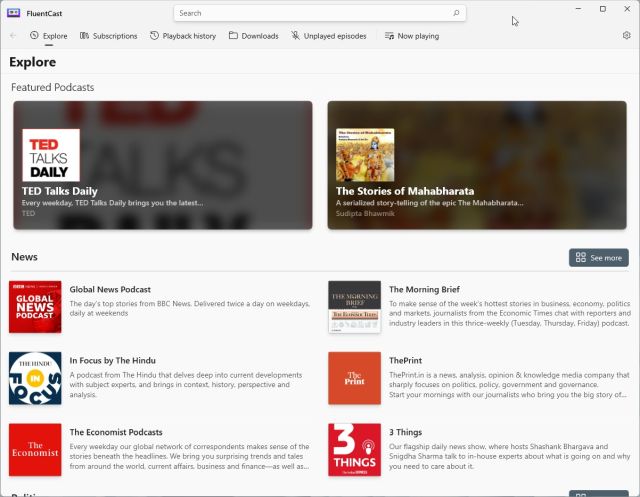The height and width of the screenshot is (497, 640).
Task: Click the Subscriptions library icon
Action: pyautogui.click(x=84, y=36)
